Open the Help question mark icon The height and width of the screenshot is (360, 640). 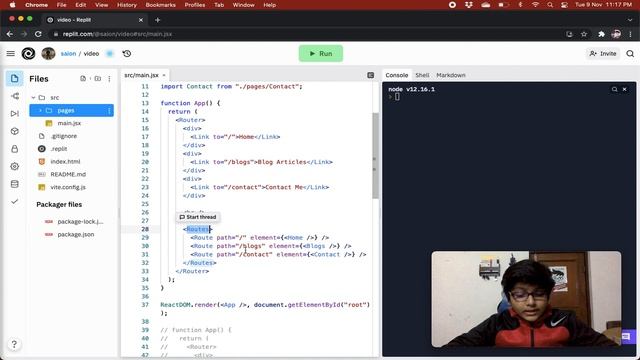click(14, 344)
